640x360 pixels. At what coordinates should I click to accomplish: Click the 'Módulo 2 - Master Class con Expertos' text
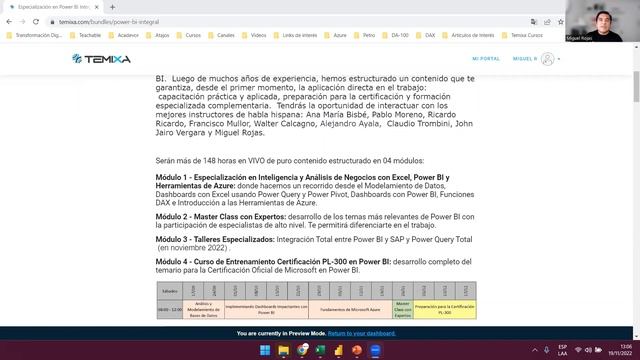coord(221,217)
